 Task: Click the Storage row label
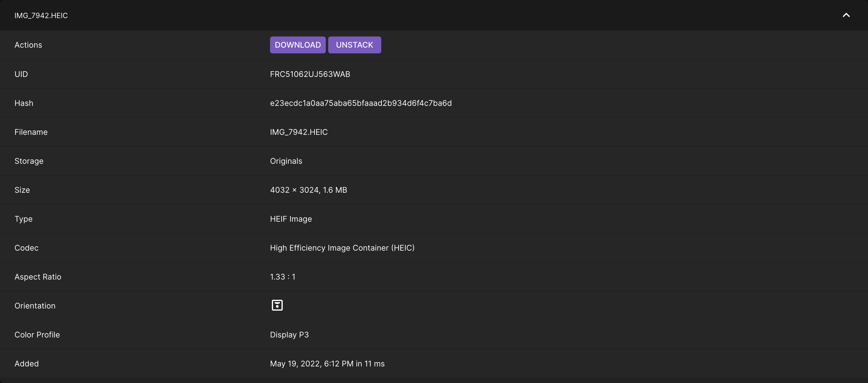coord(29,161)
